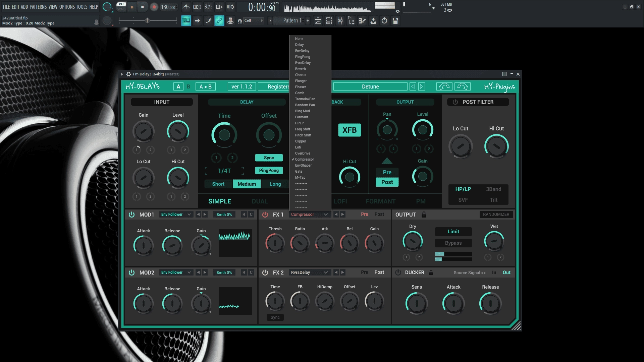Click the delay Time knob

[x=224, y=135]
